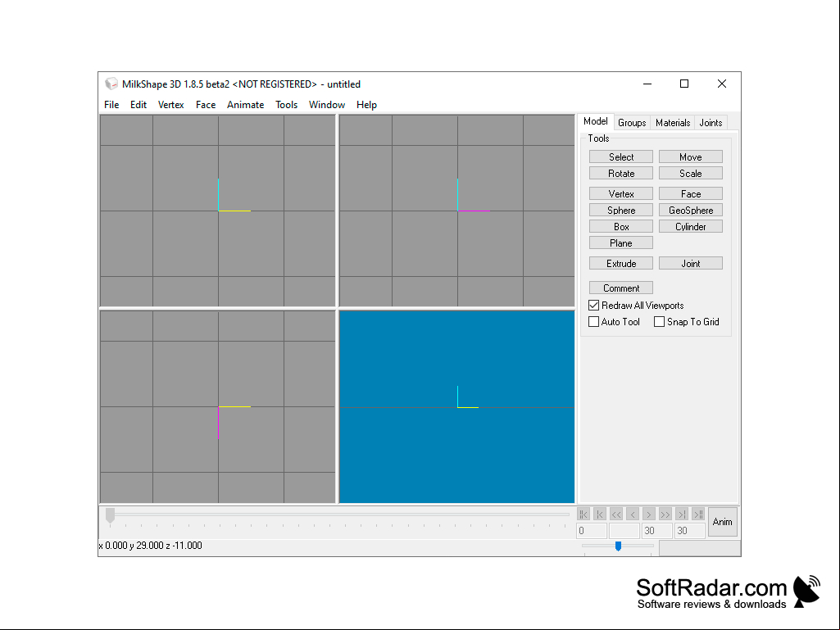Click the next keyframe playback button
Image resolution: width=840 pixels, height=630 pixels.
coord(682,514)
